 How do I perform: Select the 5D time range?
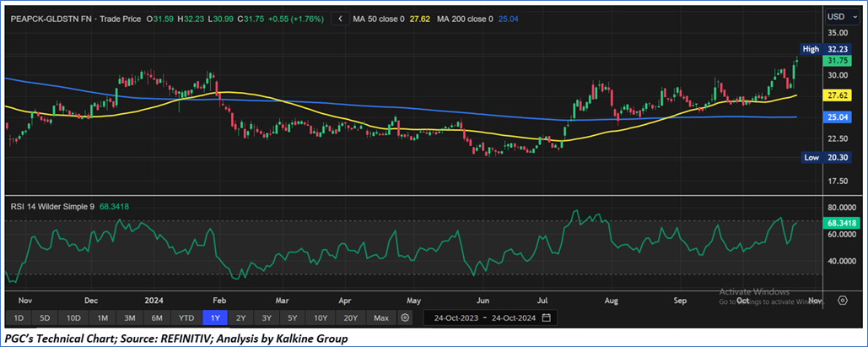(x=46, y=317)
